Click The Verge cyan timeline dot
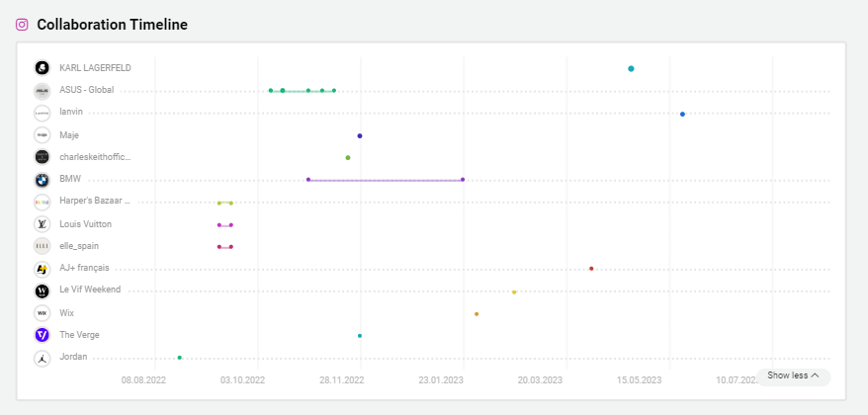This screenshot has width=868, height=415. tap(360, 336)
